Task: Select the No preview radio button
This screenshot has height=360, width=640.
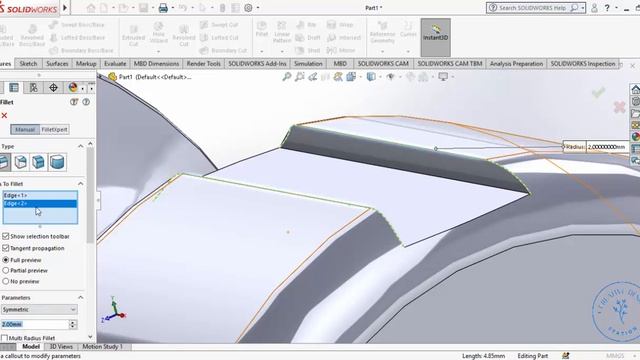Action: point(6,281)
